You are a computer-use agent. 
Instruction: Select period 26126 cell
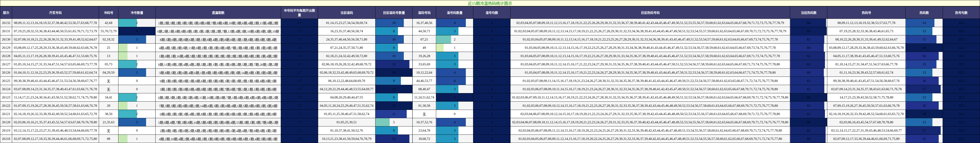(x=6, y=73)
